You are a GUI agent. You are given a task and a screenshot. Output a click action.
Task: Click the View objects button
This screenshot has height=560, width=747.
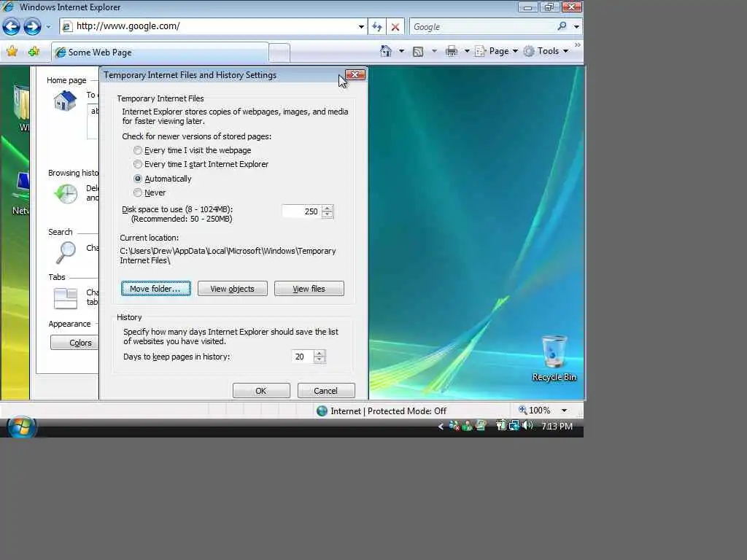click(233, 289)
